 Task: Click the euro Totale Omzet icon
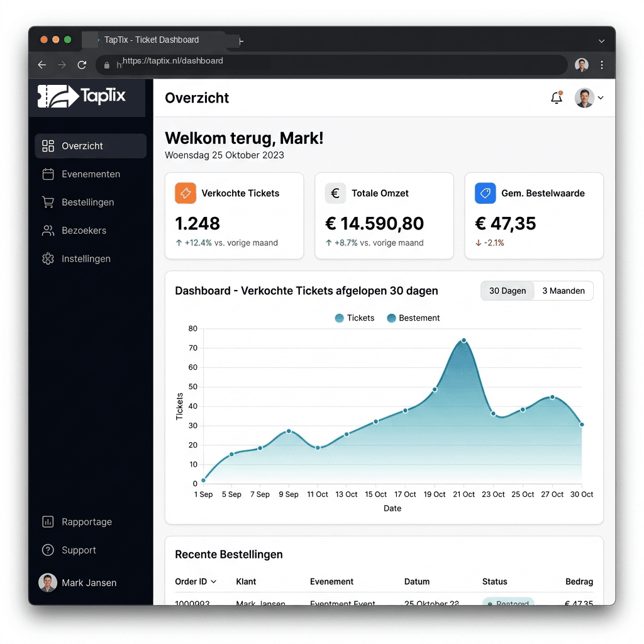(x=335, y=193)
